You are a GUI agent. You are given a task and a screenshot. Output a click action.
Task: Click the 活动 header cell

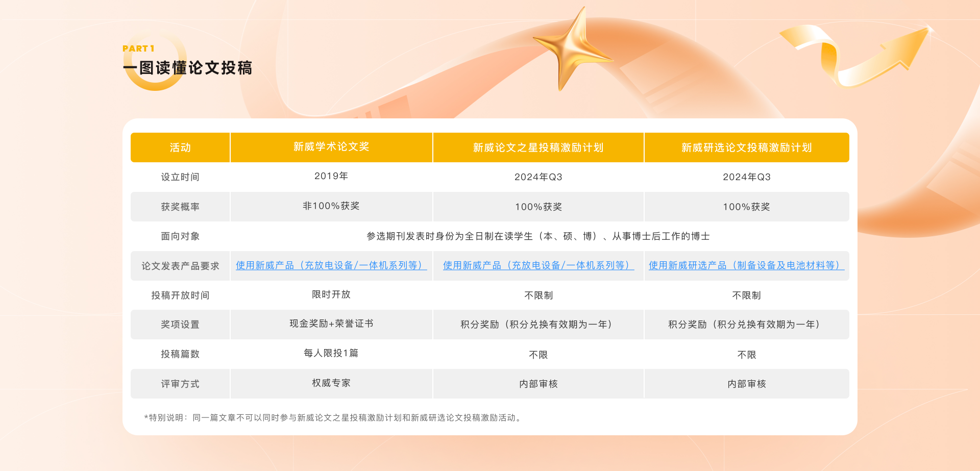click(180, 147)
